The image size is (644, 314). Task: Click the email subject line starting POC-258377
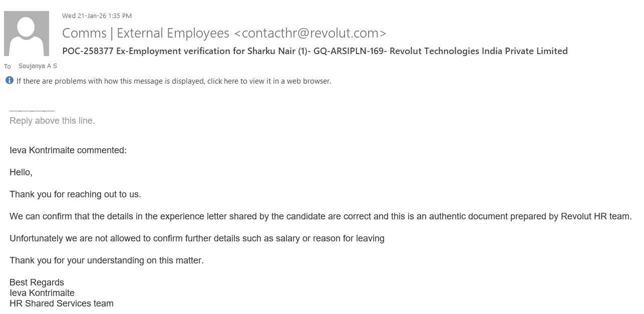[x=314, y=51]
